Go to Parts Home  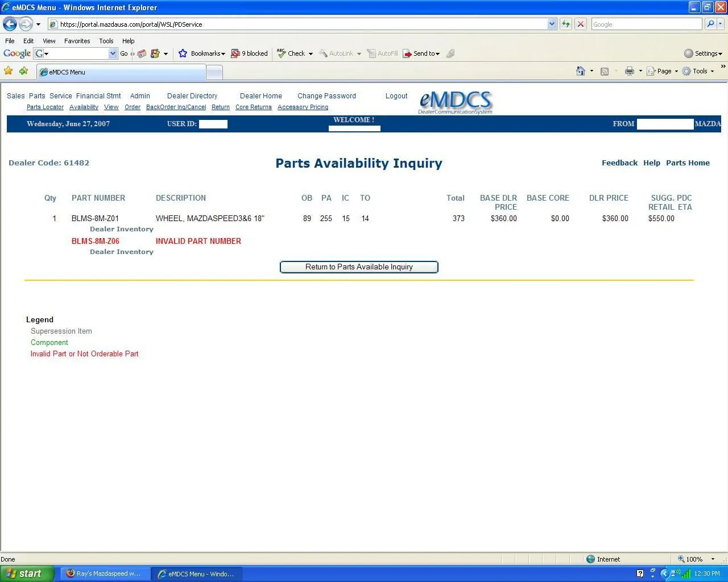(688, 163)
